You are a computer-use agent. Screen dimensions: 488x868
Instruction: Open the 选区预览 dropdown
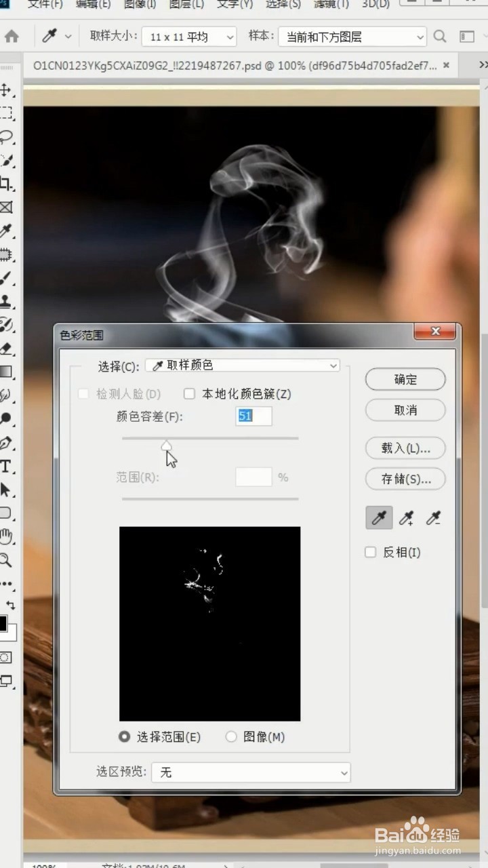click(x=251, y=772)
